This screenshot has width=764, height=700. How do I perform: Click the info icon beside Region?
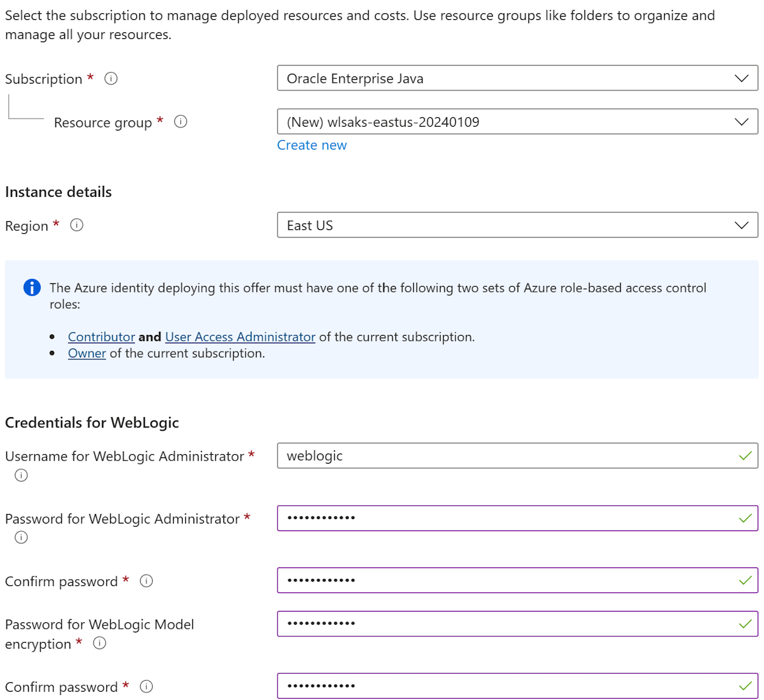(x=76, y=225)
